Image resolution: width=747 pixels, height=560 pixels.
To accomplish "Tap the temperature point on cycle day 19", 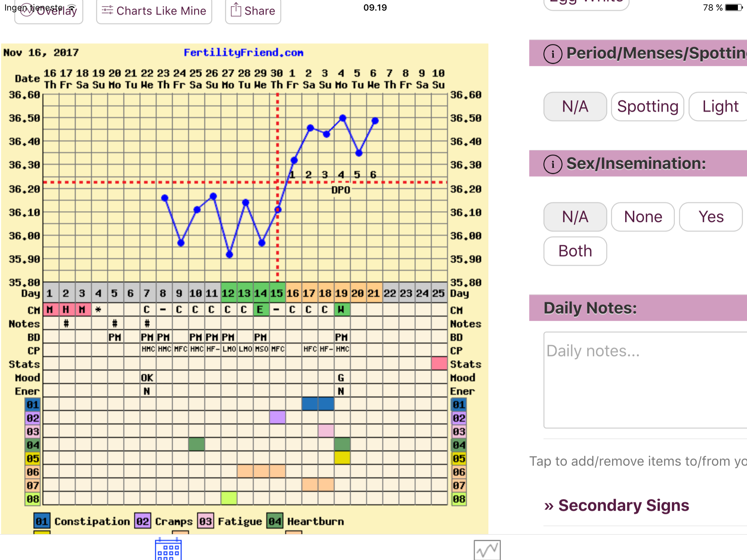I will [342, 118].
